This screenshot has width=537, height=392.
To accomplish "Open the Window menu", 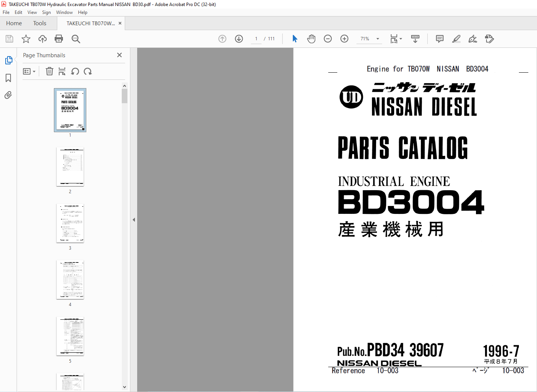I will (64, 12).
